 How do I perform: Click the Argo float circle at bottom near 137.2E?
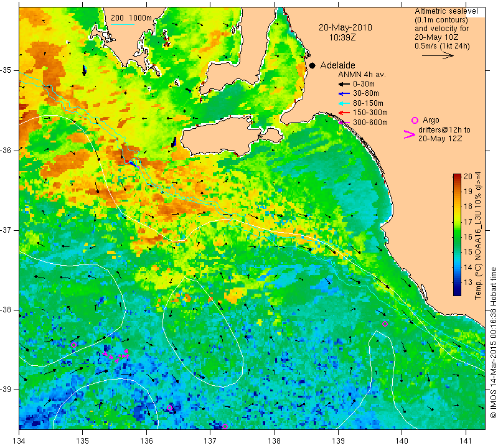[x=225, y=426]
